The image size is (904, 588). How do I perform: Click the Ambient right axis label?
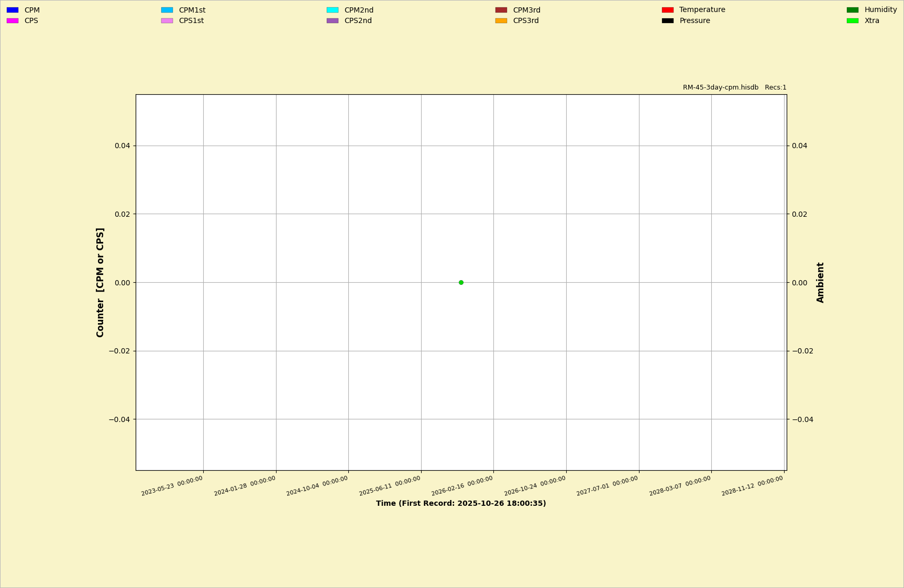[x=820, y=282]
